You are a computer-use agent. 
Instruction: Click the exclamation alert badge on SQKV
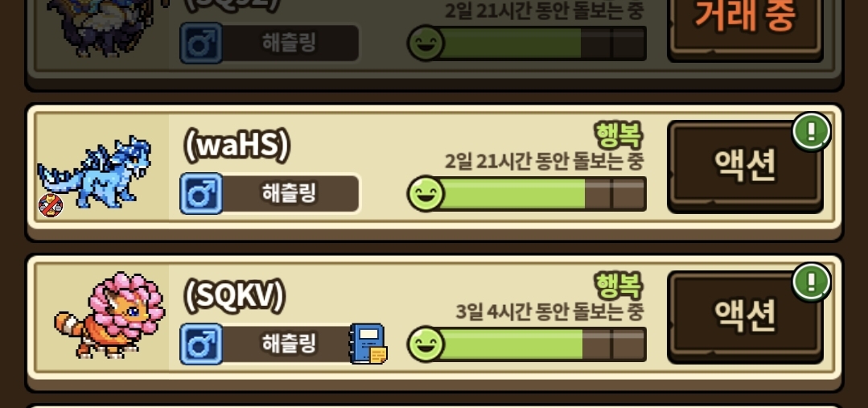812,282
